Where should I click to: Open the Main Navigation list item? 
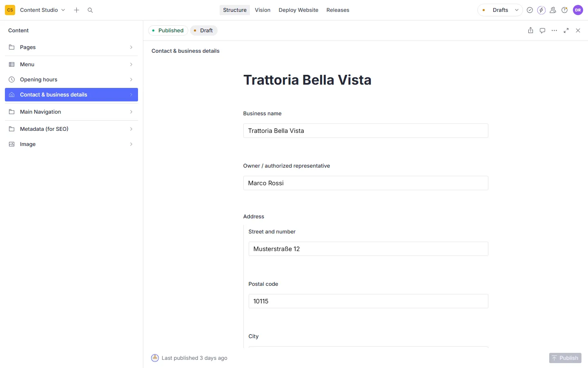71,112
